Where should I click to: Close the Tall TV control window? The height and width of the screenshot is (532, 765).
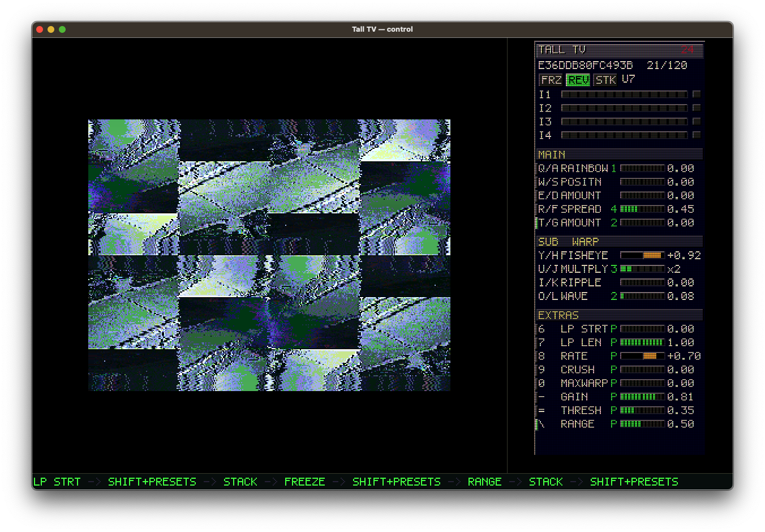[40, 29]
